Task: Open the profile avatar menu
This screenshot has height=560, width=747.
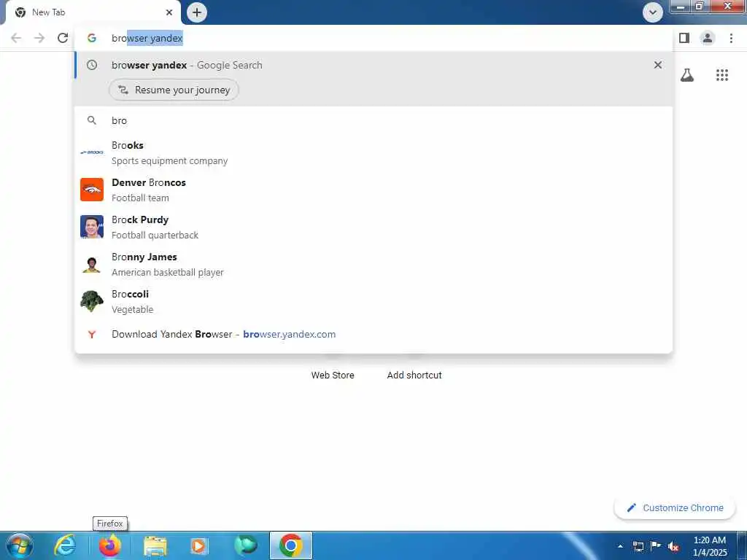Action: (x=708, y=38)
